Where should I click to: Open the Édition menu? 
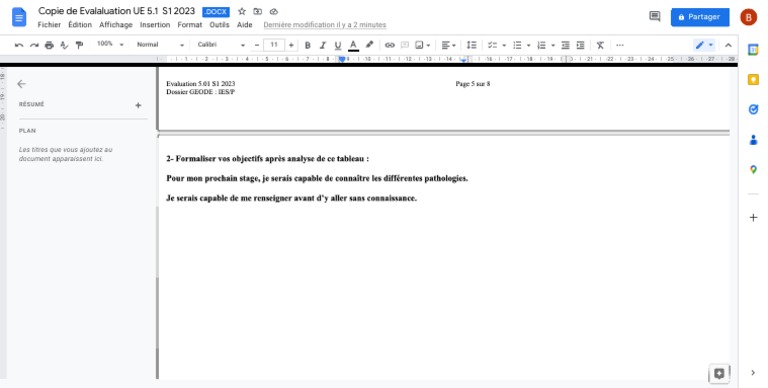[x=80, y=24]
